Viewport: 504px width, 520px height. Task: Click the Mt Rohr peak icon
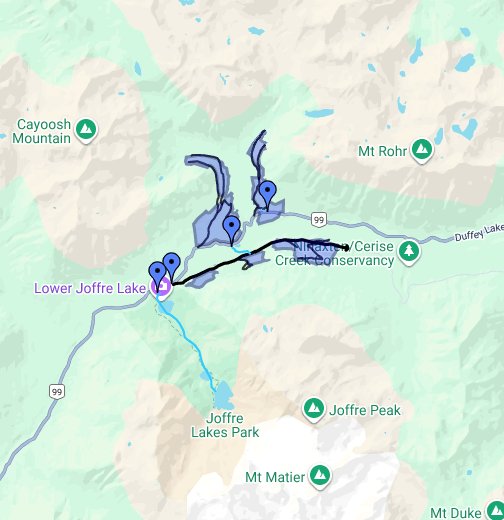(422, 150)
